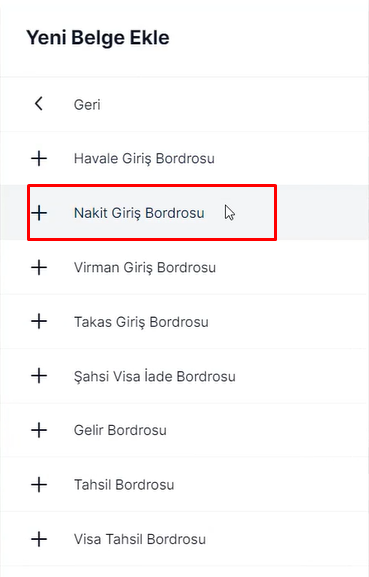Select Tahsil Bordrosu list item
The width and height of the screenshot is (369, 577).
tap(124, 485)
